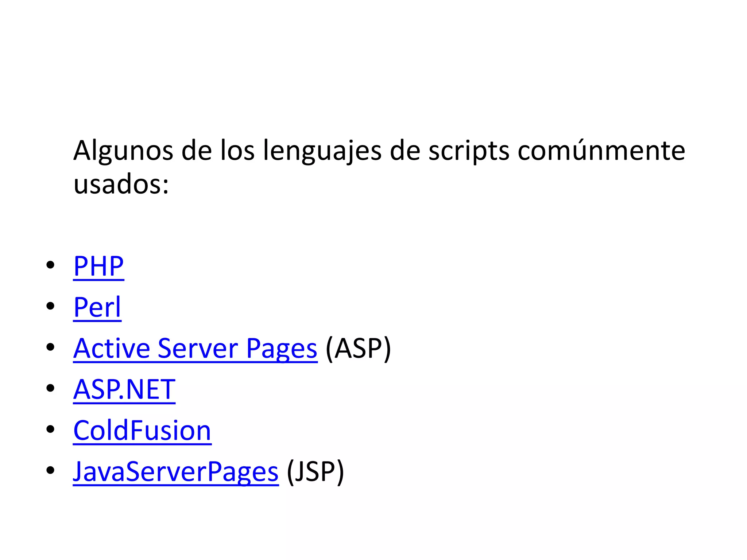Open the JavaServerPages link
The height and width of the screenshot is (560, 747).
click(x=176, y=472)
